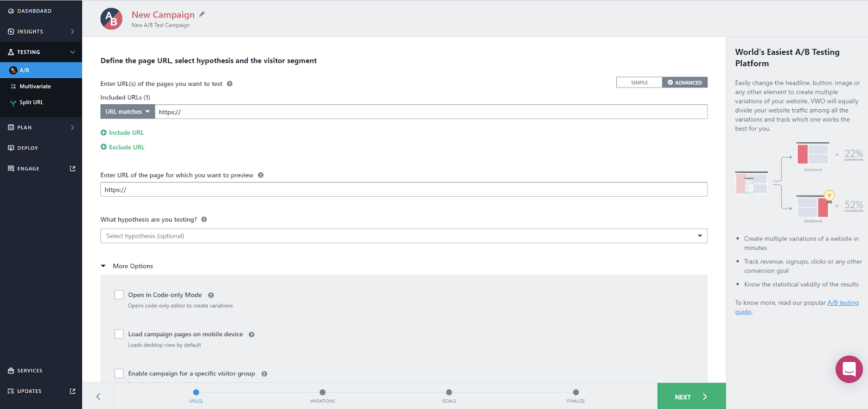Go to Dashboard in sidebar
868x409 pixels.
pos(41,11)
